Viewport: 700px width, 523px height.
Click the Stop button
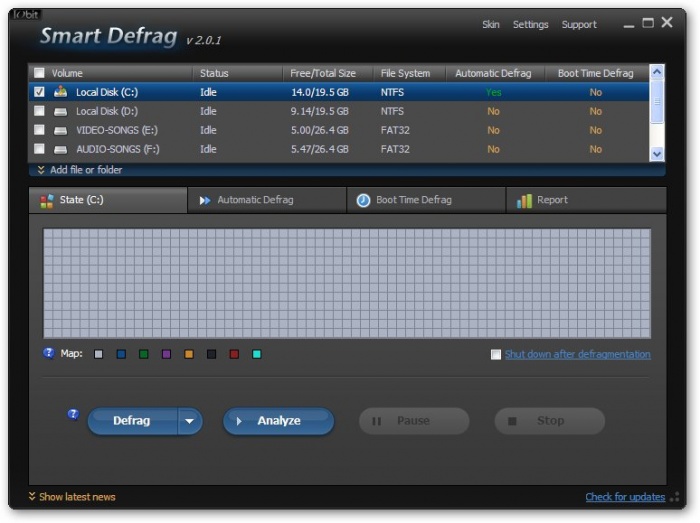pyautogui.click(x=550, y=421)
